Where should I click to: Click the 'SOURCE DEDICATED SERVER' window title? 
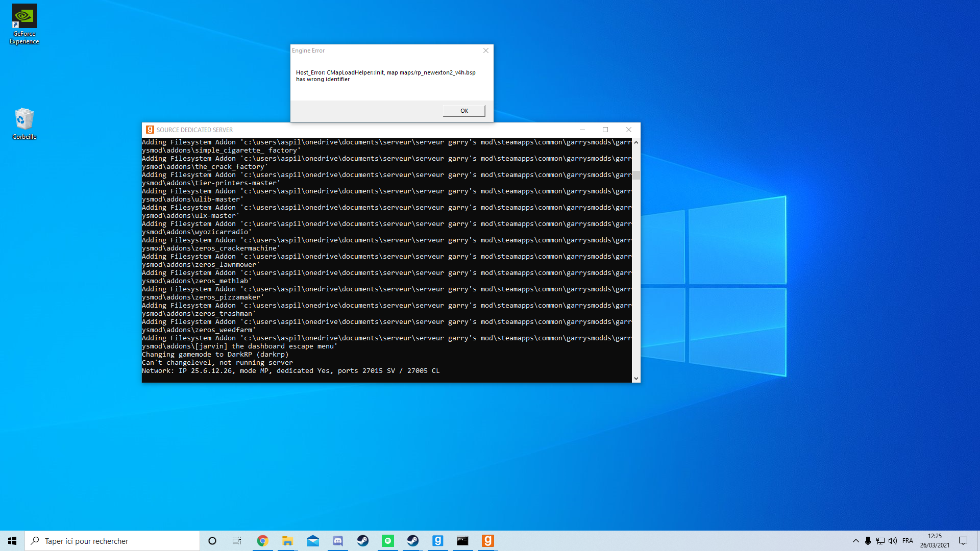(194, 130)
